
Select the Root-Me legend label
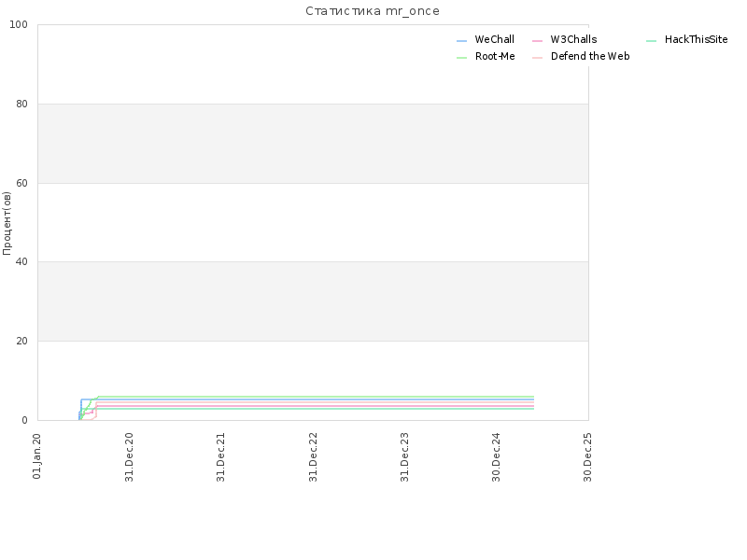point(495,56)
